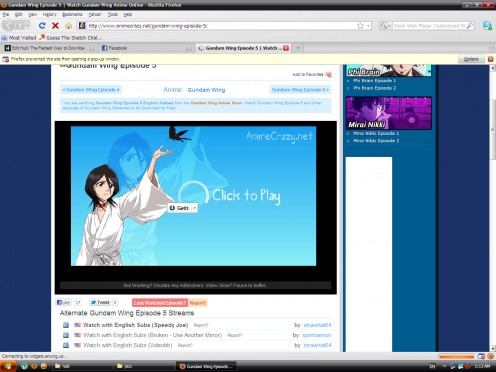Click the Skype icon in the toolbar
This screenshot has width=496, height=372.
coord(487,26)
